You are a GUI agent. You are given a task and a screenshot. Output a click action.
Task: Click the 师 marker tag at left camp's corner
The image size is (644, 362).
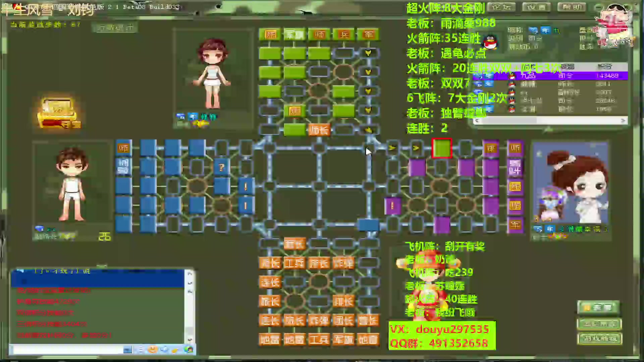coord(124,148)
